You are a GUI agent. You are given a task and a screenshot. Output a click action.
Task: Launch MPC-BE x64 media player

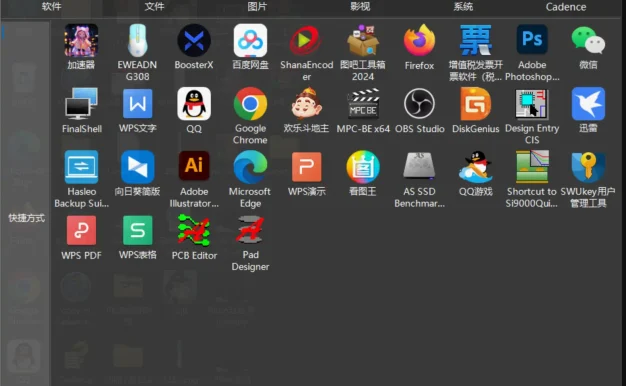363,104
